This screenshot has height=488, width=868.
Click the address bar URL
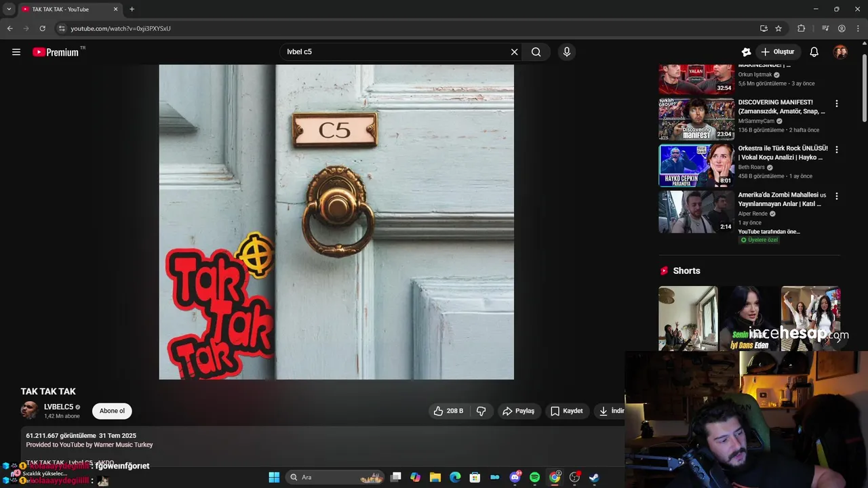tap(121, 28)
